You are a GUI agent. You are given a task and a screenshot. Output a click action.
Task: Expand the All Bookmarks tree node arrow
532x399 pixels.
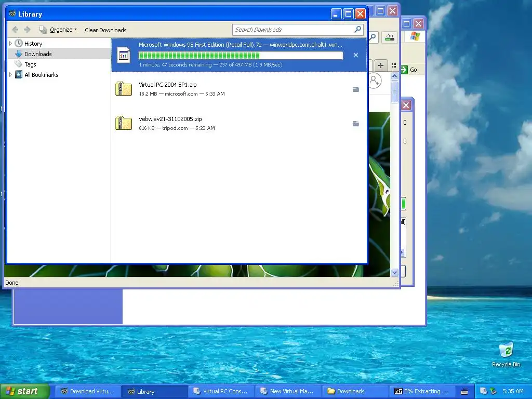[x=10, y=75]
